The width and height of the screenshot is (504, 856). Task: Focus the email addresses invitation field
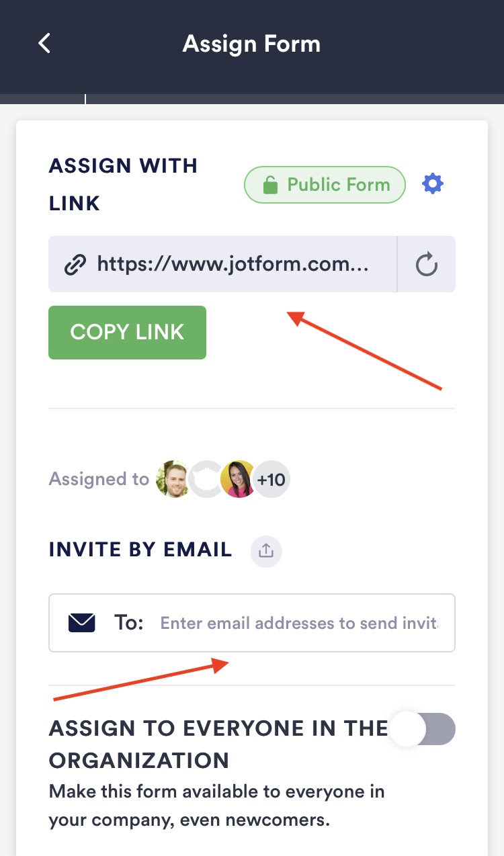tap(252, 623)
